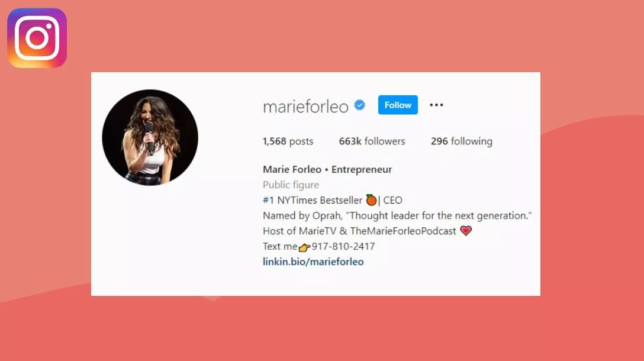This screenshot has height=361, width=644.
Task: View the 663k followers list
Action: click(x=372, y=141)
